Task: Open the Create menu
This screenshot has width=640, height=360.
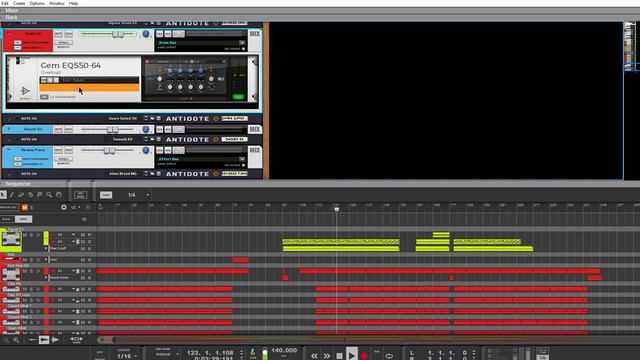Action: coord(19,3)
